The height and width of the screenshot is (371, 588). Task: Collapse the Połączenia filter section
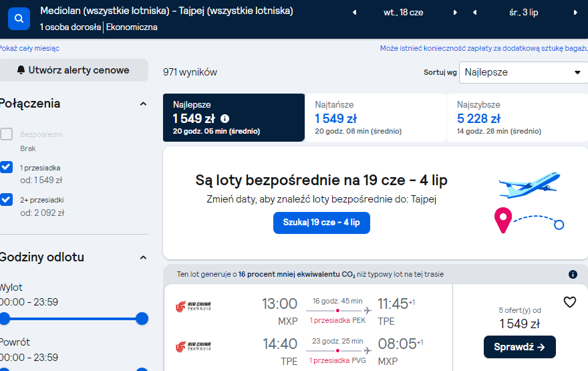pos(143,104)
